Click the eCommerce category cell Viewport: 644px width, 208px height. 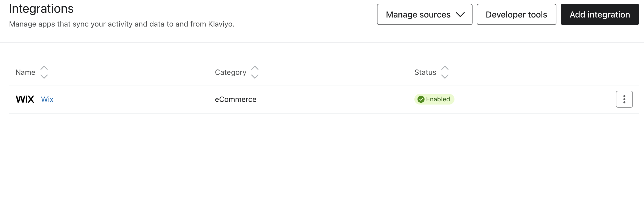tap(236, 99)
